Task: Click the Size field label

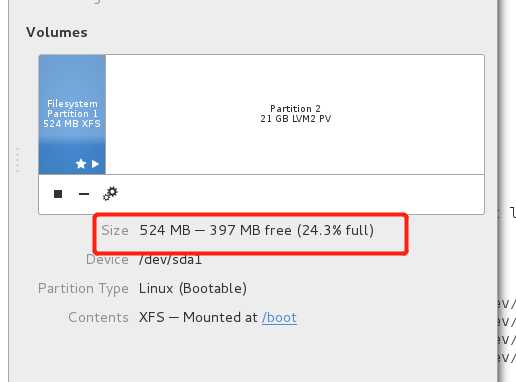Action: click(115, 230)
